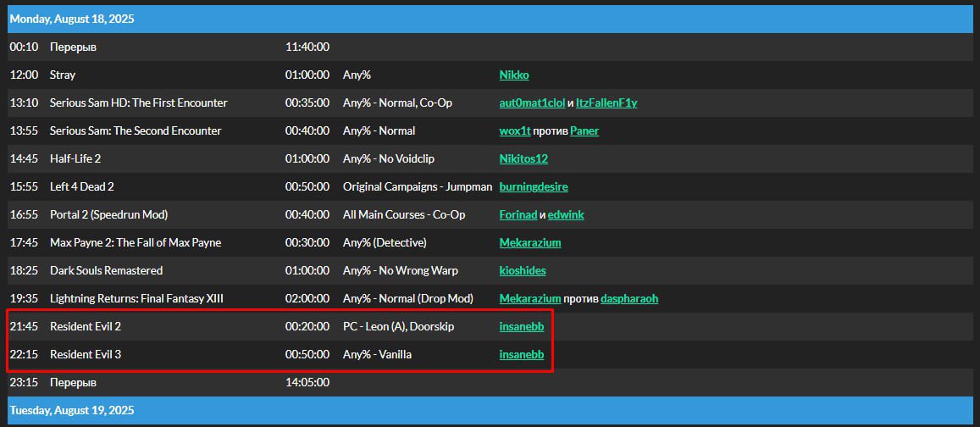Open Mekarazium link in Max Payne 2 row
980x427 pixels.
point(530,242)
